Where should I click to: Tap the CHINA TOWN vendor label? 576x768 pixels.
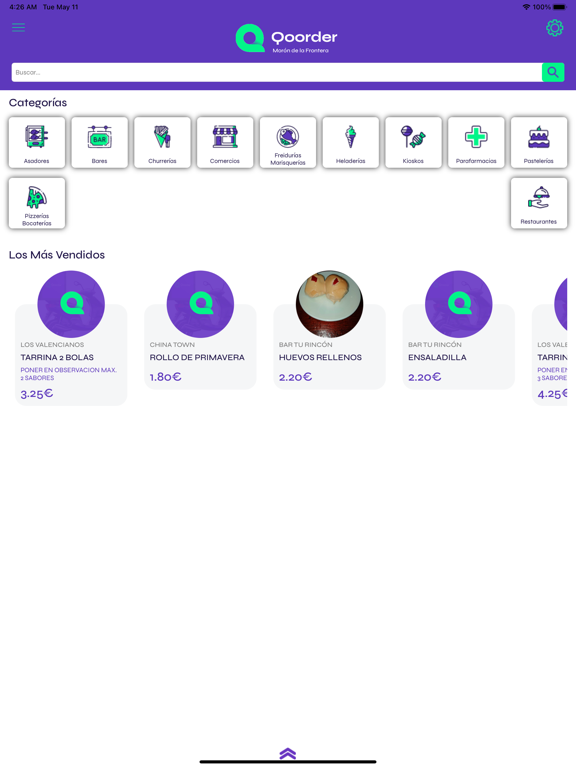[x=172, y=345]
